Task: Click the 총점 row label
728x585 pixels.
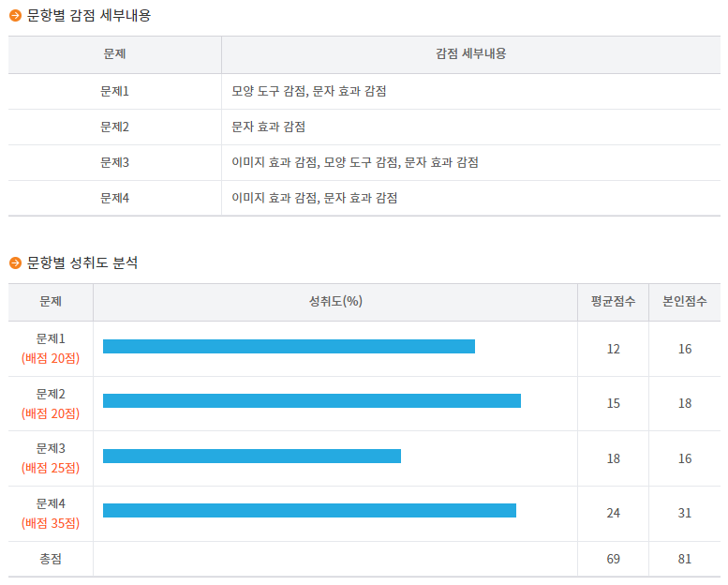Action: [x=51, y=559]
